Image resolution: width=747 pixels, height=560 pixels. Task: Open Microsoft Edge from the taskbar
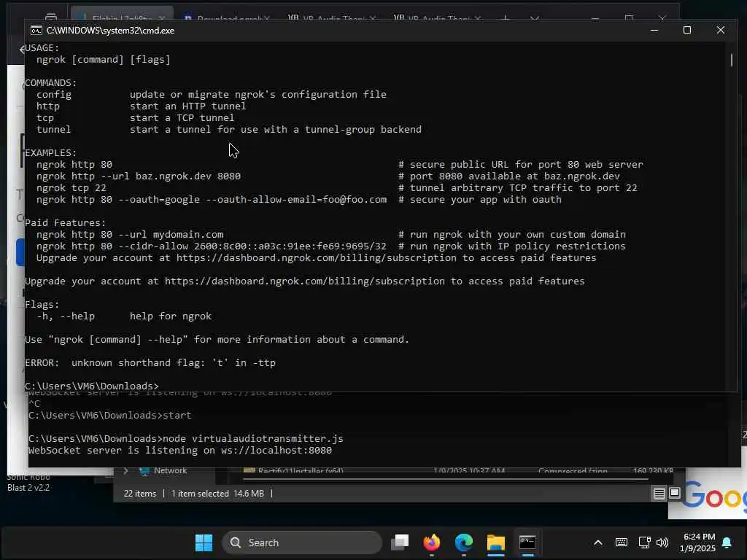[463, 542]
